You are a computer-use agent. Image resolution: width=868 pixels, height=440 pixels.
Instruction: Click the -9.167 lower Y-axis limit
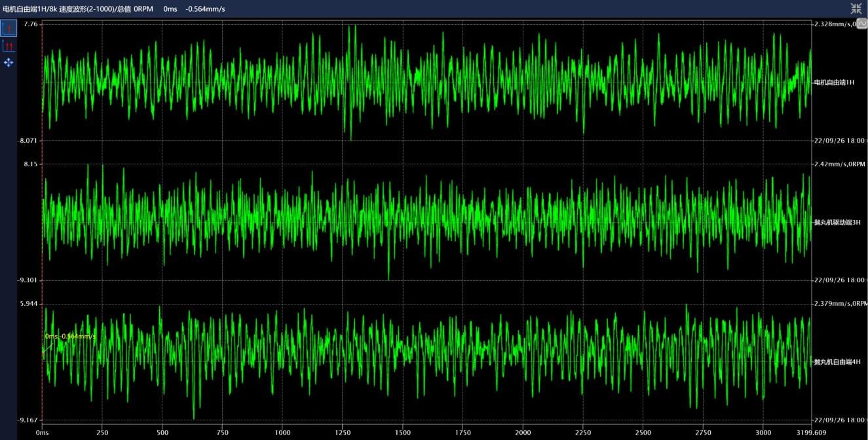click(x=29, y=420)
